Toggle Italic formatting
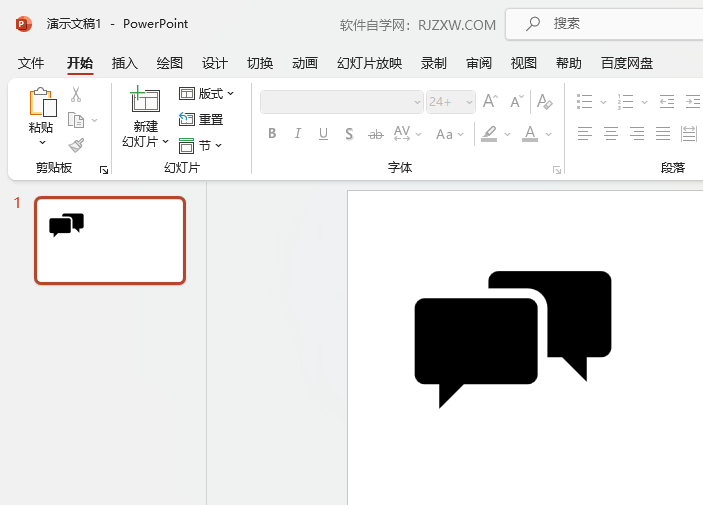The image size is (703, 505). (297, 133)
